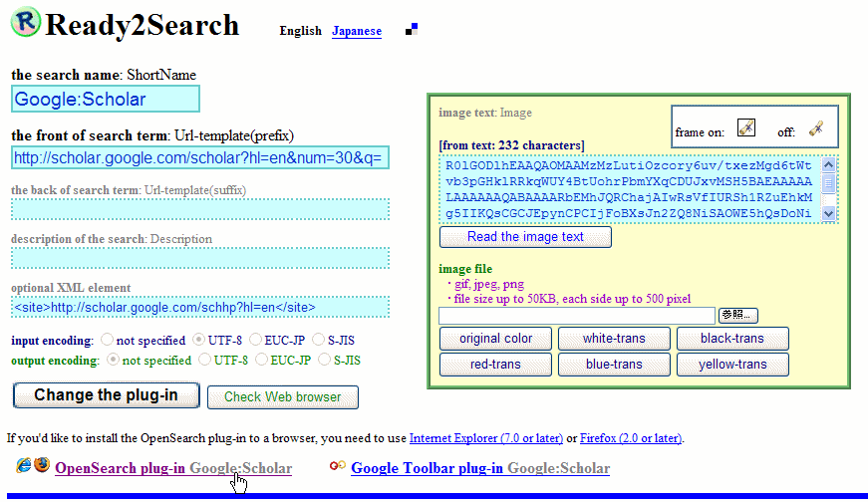Click the image file path field
The height and width of the screenshot is (502, 868).
[x=577, y=316]
